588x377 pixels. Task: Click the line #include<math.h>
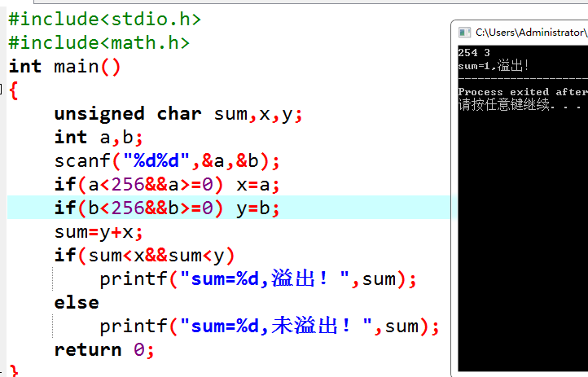pos(99,42)
